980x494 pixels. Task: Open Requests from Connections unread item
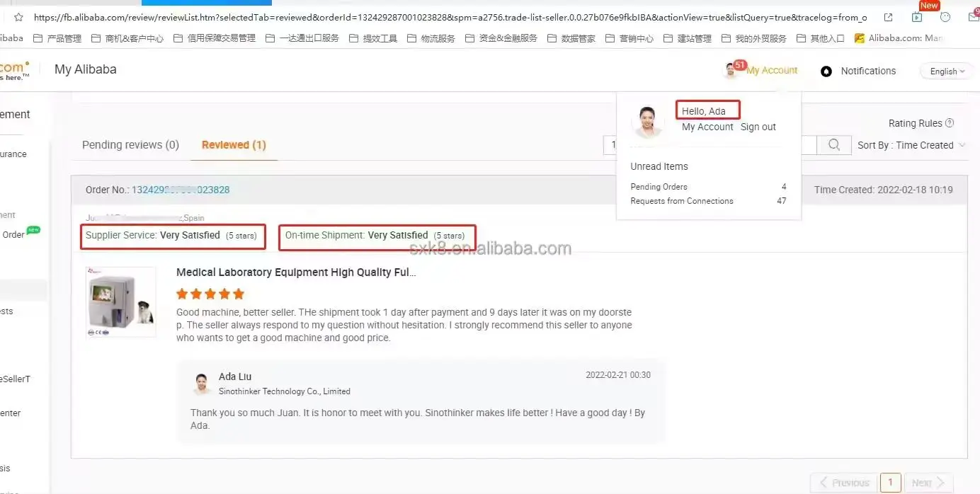pyautogui.click(x=708, y=201)
